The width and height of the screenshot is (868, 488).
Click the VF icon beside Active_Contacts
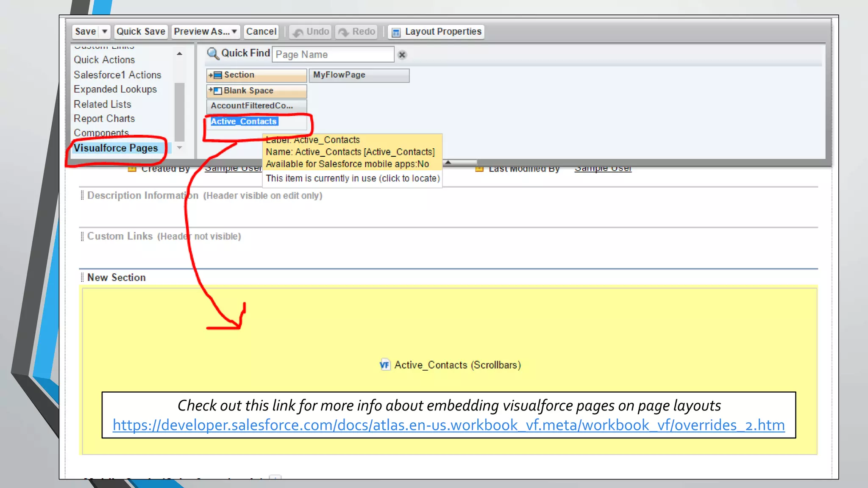(385, 365)
